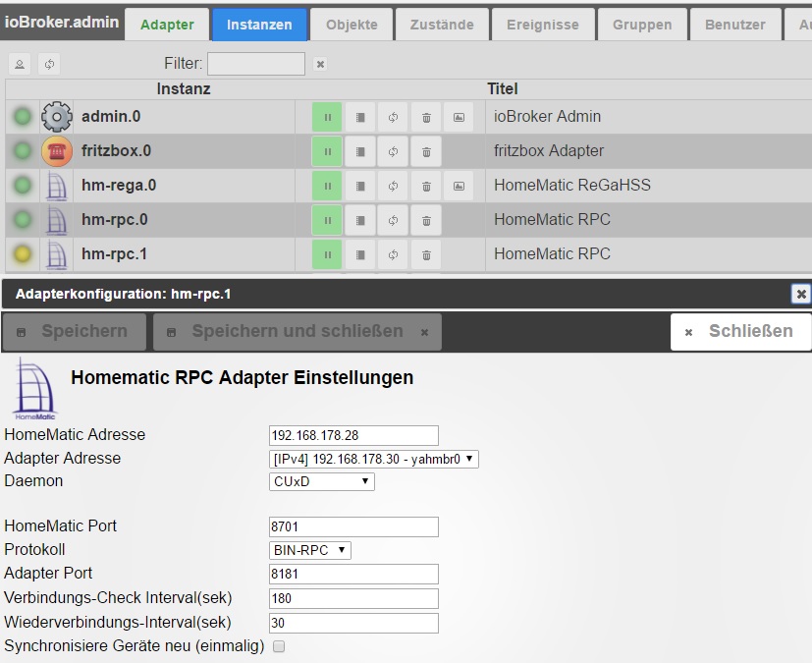Select the fritzbox.0 instance name
The width and height of the screenshot is (812, 663).
117,150
